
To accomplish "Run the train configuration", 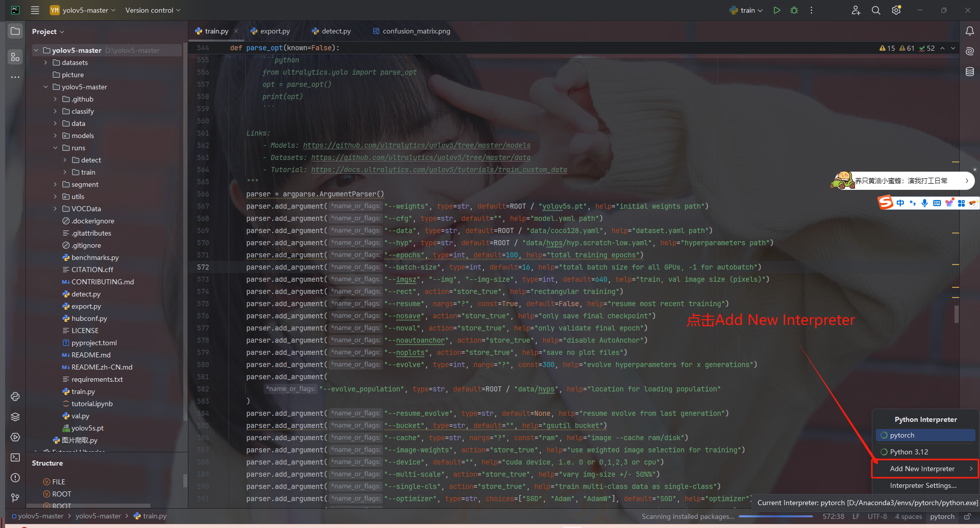I will coord(776,10).
